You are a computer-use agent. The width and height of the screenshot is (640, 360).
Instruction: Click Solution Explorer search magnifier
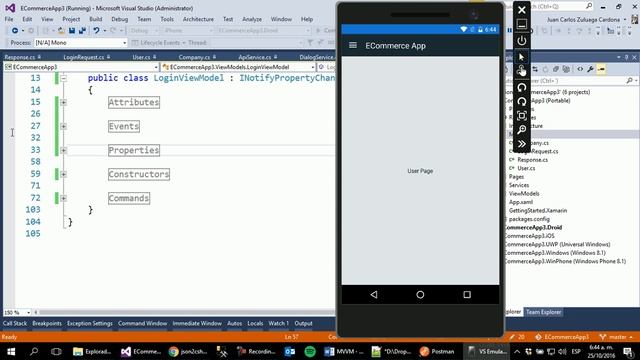(629, 81)
